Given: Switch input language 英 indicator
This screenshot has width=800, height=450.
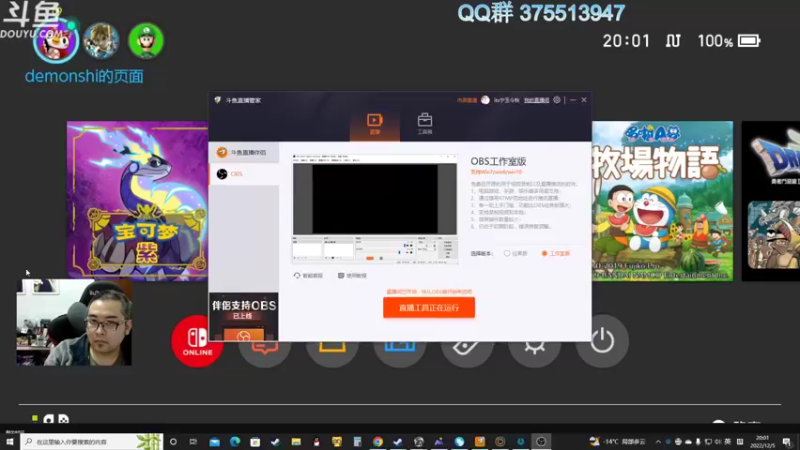Looking at the screenshot, I should tap(728, 442).
